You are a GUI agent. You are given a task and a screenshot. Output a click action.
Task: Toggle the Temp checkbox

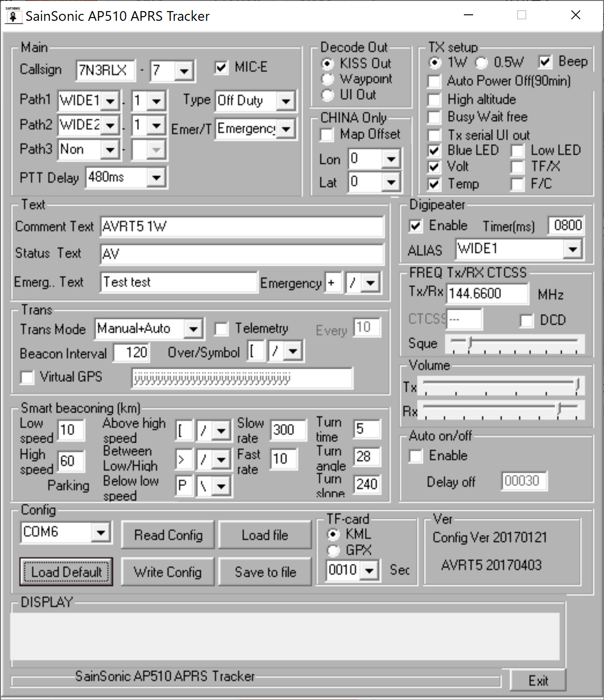(434, 184)
